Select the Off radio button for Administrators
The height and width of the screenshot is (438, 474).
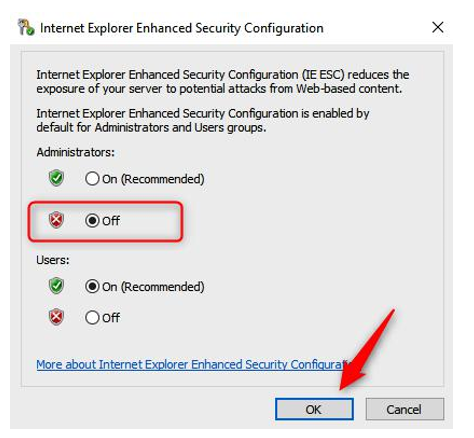tap(92, 220)
